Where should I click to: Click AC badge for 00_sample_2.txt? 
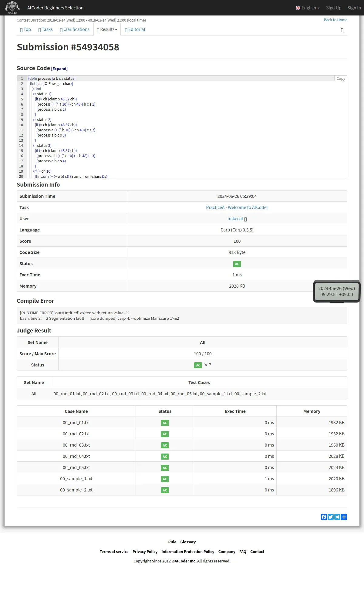[x=165, y=490]
